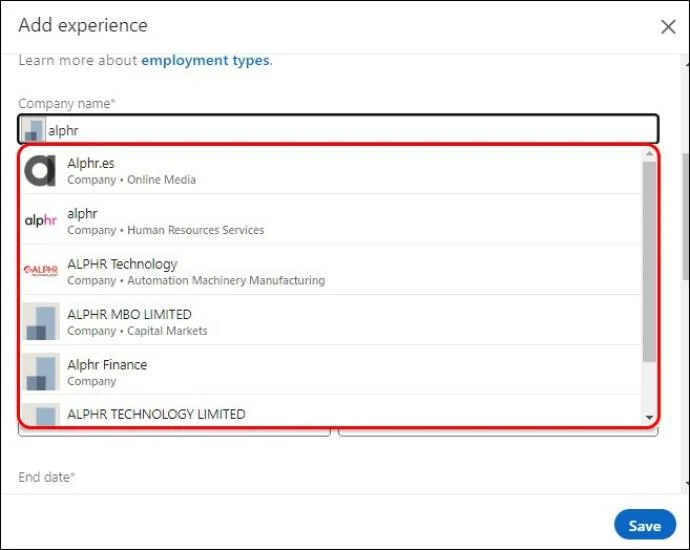Click the Company name input field
Screen dimensions: 690x550
[x=338, y=129]
